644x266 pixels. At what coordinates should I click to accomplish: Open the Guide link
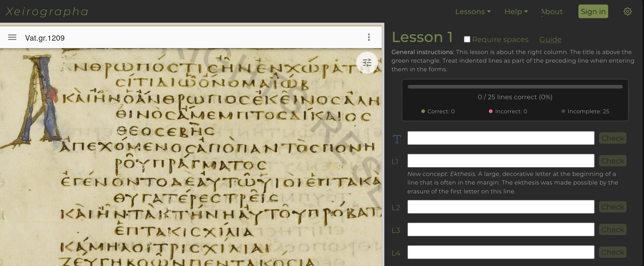(550, 39)
